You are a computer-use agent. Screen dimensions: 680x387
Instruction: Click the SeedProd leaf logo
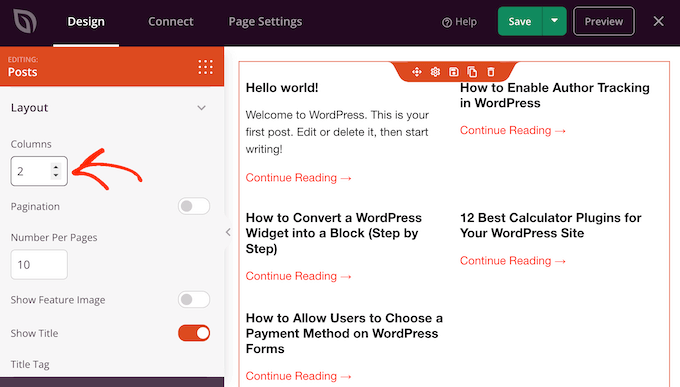25,21
